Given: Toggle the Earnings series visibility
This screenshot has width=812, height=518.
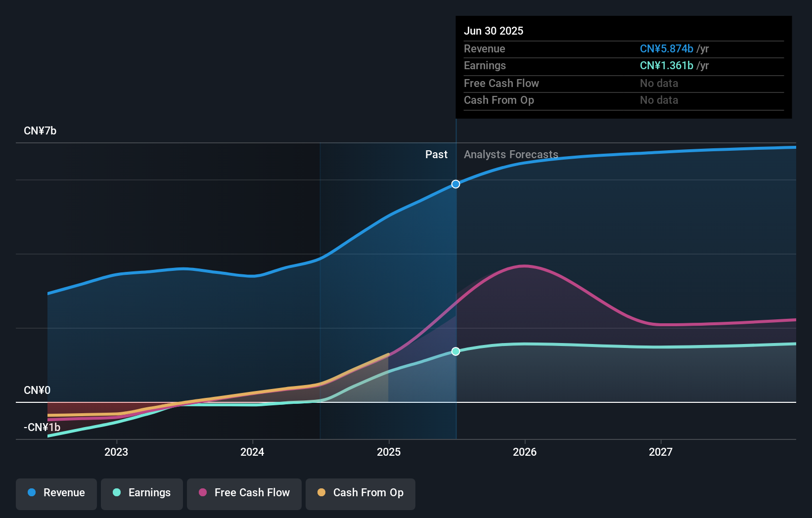Looking at the screenshot, I should click(141, 493).
